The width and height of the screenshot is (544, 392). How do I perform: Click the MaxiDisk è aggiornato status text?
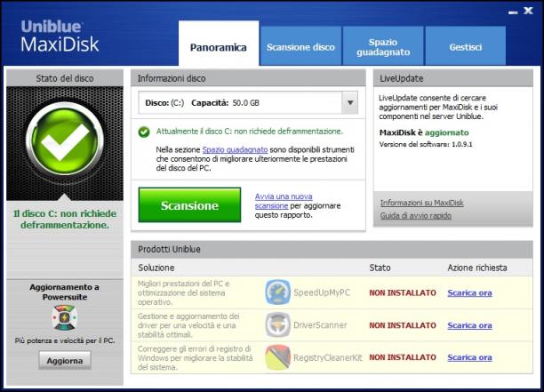(x=424, y=132)
